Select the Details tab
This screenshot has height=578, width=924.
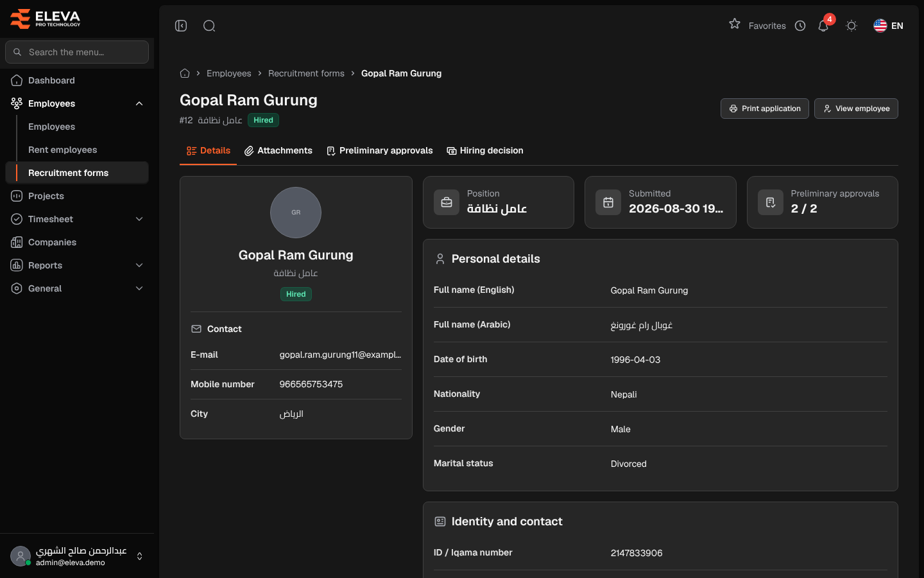tap(209, 151)
